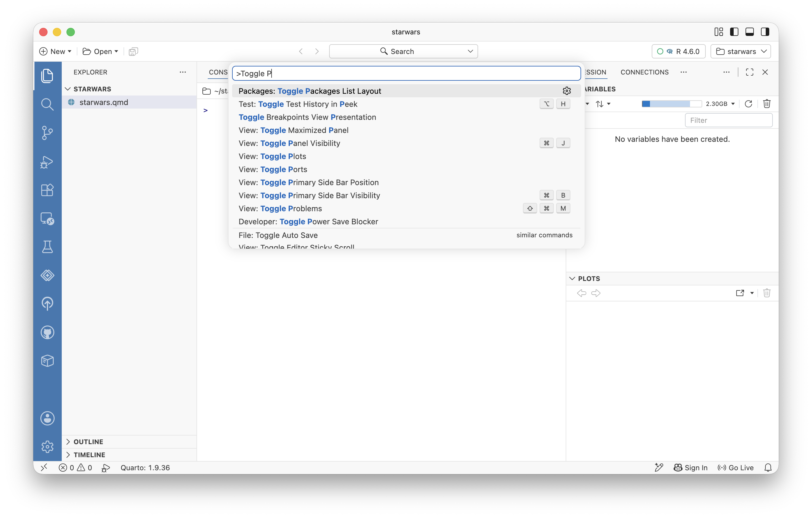Switch to the CONNECTIONS tab
This screenshot has width=812, height=518.
[644, 72]
